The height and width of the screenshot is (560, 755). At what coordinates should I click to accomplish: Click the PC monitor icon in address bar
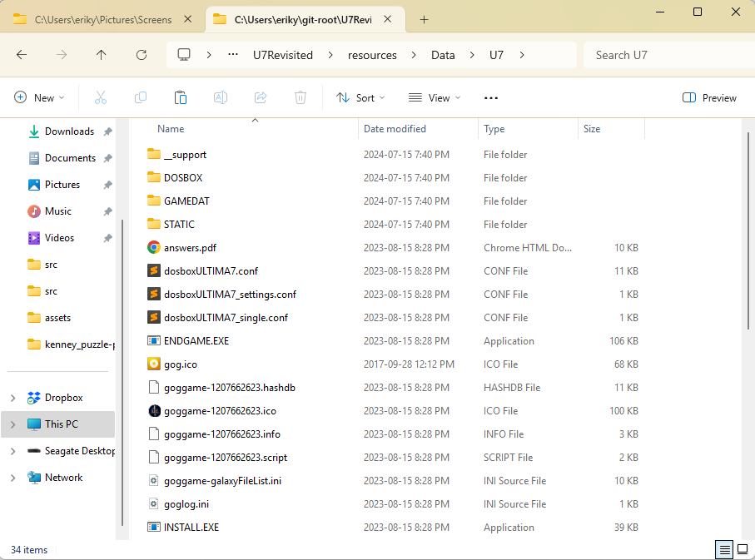pos(184,55)
